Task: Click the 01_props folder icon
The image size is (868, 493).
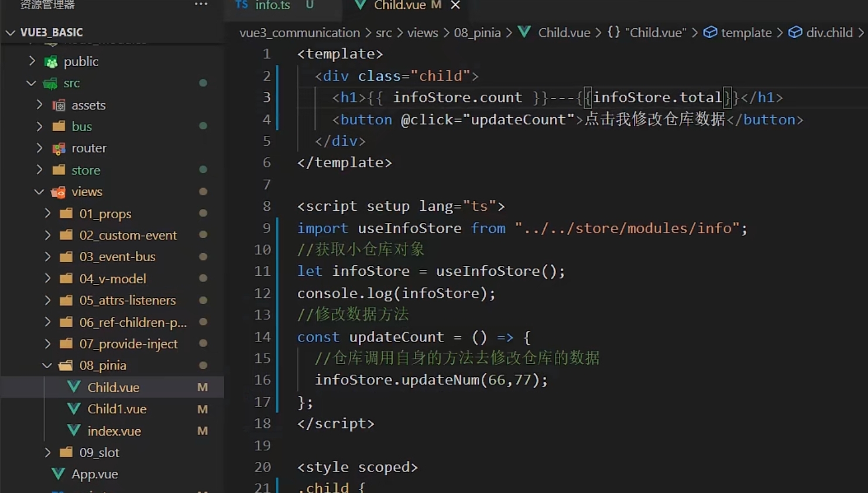Action: click(67, 213)
